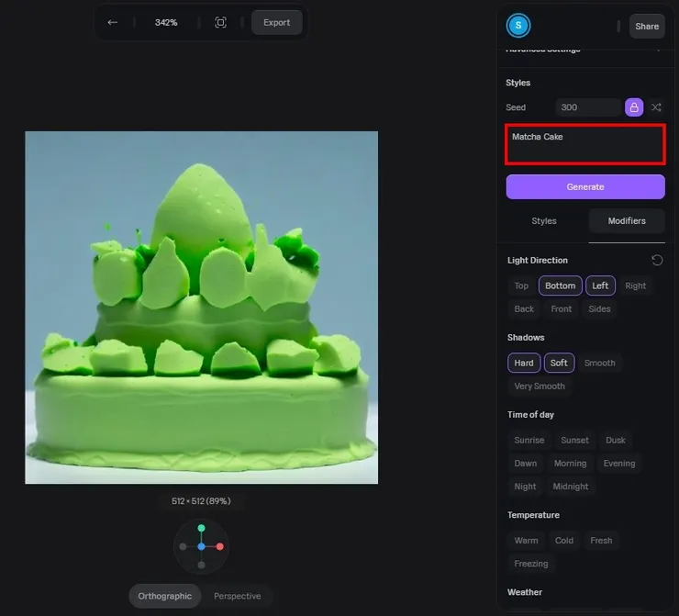Click the Matcha Cake prompt text box

585,144
